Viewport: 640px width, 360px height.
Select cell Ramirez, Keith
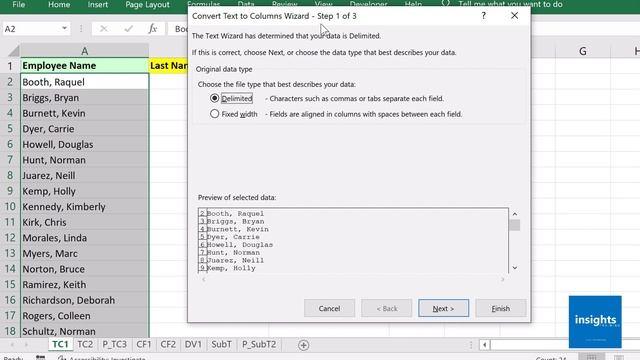[84, 285]
